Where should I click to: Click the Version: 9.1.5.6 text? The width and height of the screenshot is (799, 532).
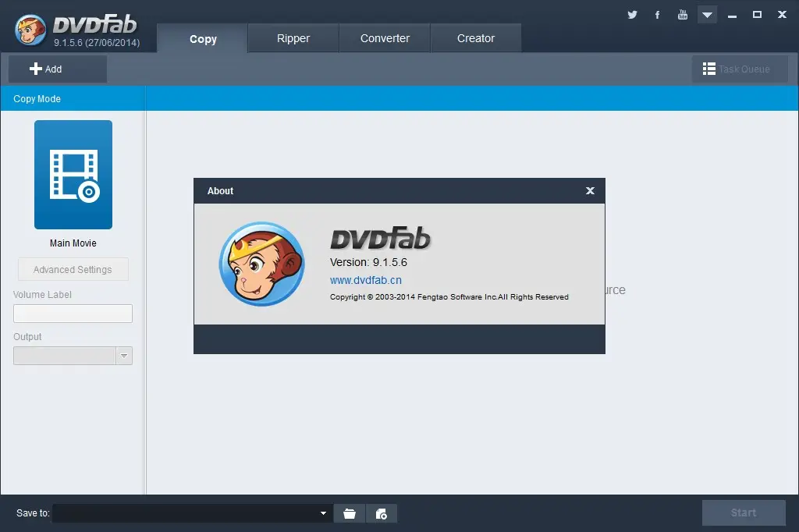368,262
